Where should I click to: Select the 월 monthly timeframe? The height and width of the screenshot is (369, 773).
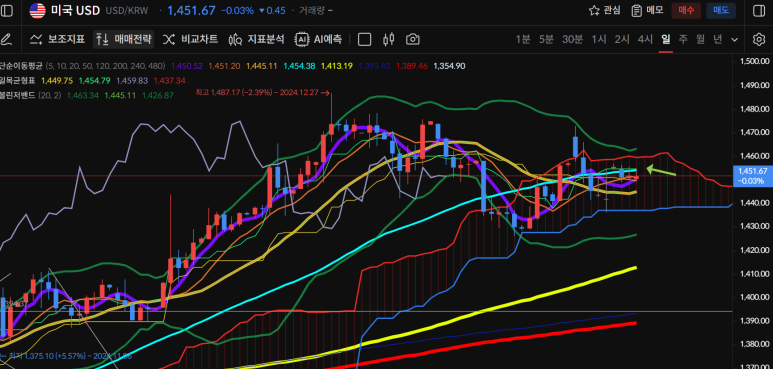coord(700,39)
